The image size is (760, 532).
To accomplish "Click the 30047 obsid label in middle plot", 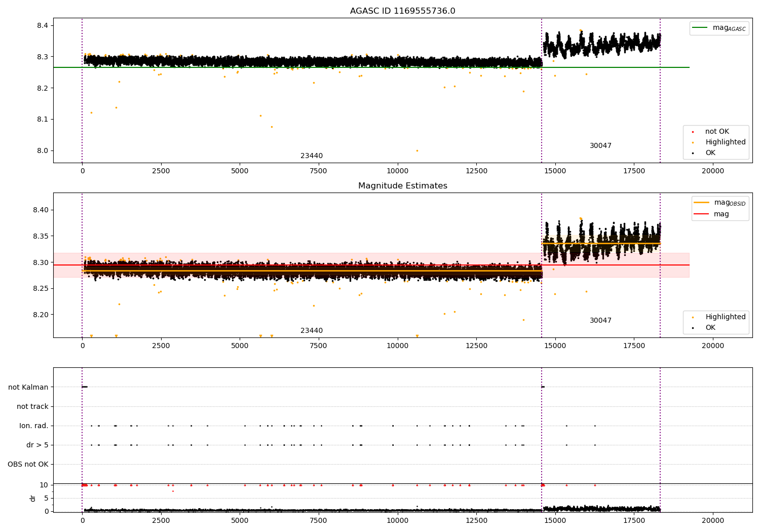I will [600, 321].
